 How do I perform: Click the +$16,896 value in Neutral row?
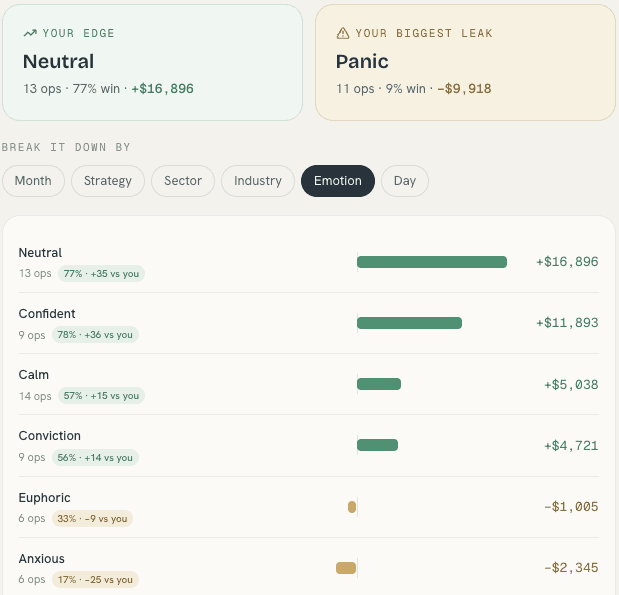[x=567, y=262]
